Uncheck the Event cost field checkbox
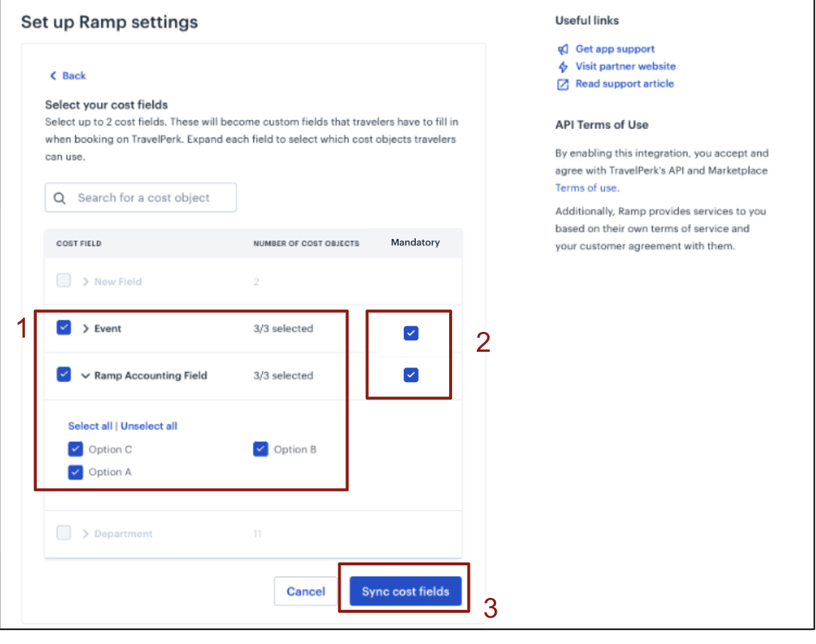The height and width of the screenshot is (644, 816). tap(63, 328)
